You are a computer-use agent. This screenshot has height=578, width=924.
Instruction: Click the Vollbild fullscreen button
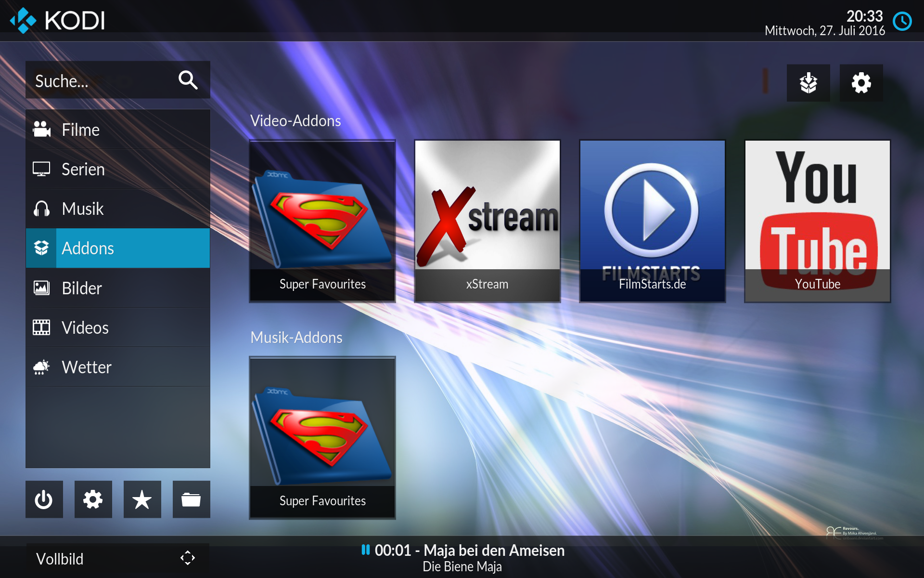point(118,559)
